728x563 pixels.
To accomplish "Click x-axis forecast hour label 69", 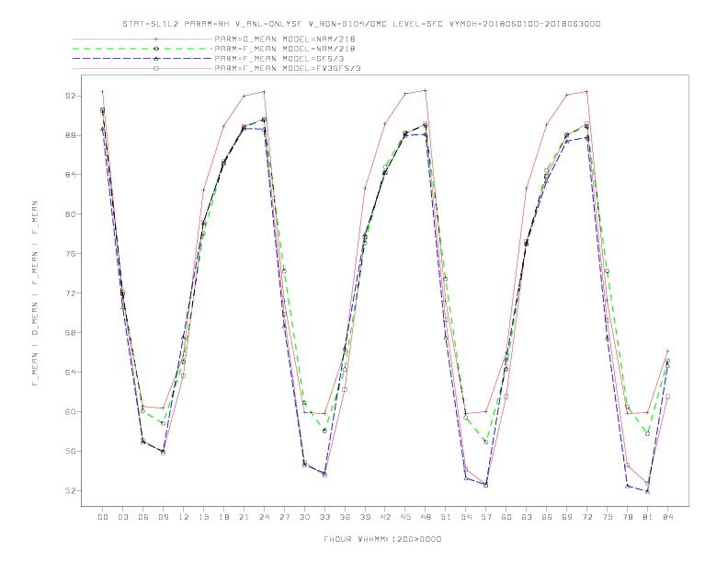I will [567, 517].
